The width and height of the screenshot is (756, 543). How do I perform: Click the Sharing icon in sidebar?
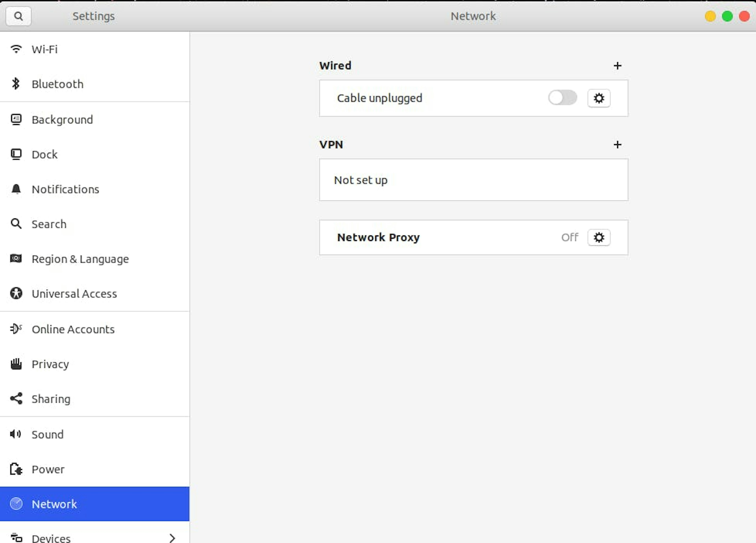pyautogui.click(x=16, y=399)
